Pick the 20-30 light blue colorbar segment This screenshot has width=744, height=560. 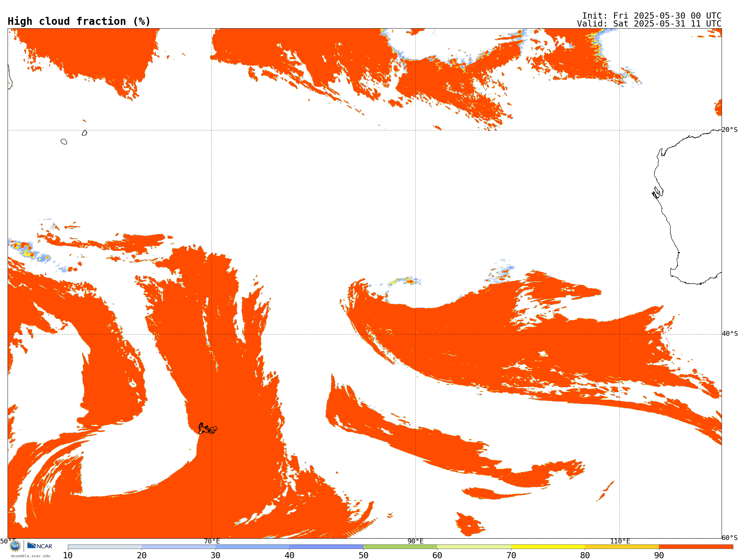tap(178, 547)
